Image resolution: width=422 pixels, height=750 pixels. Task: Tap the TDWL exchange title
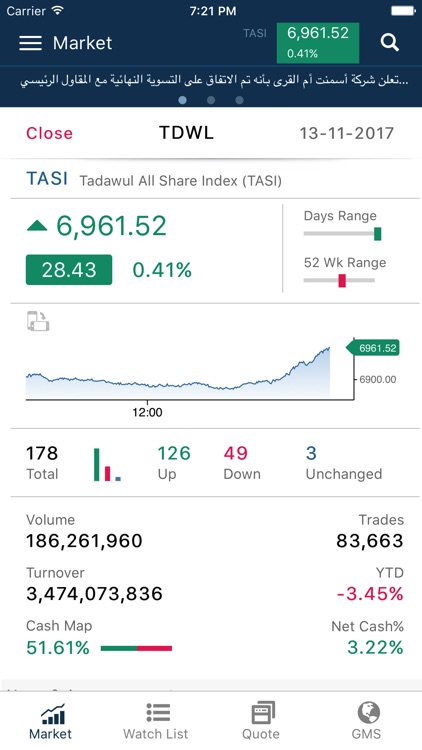click(x=186, y=133)
